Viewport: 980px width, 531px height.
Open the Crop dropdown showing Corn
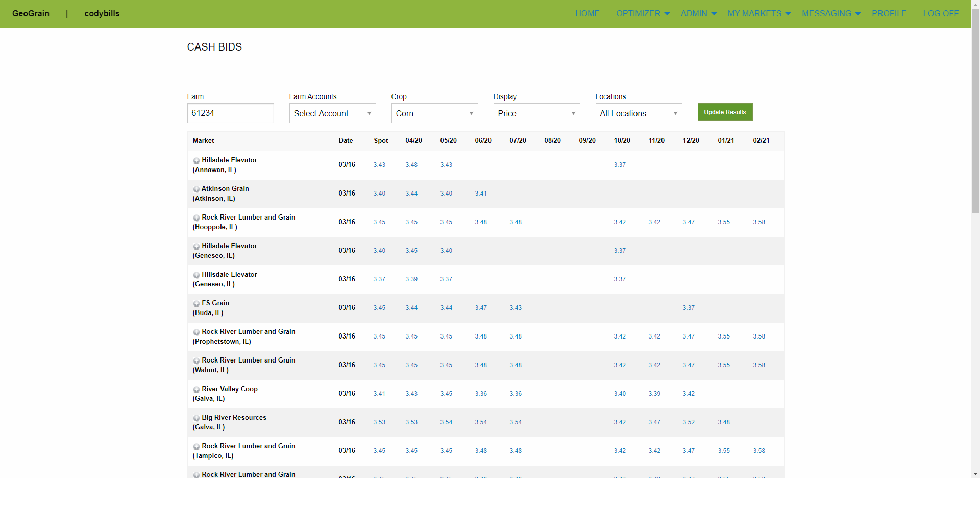click(434, 113)
